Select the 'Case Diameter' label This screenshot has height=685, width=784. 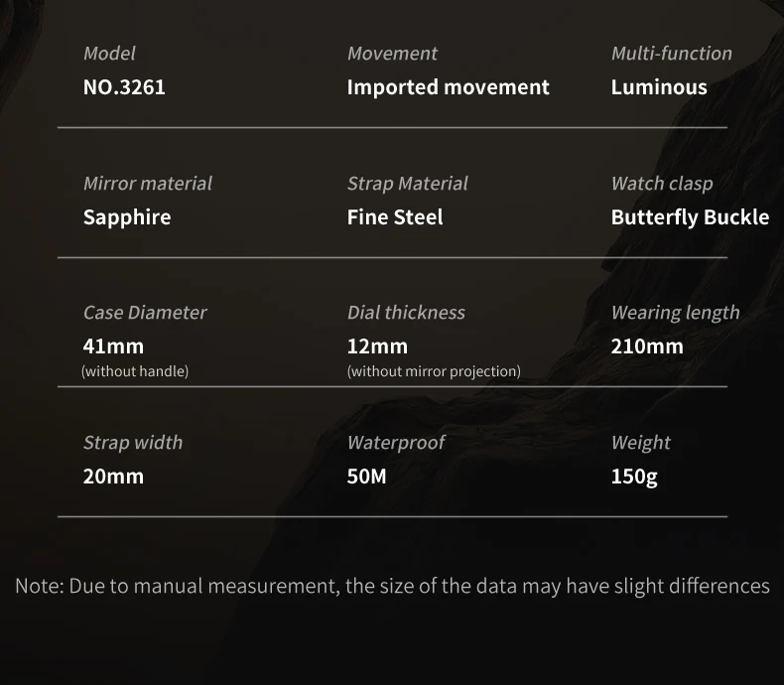145,313
